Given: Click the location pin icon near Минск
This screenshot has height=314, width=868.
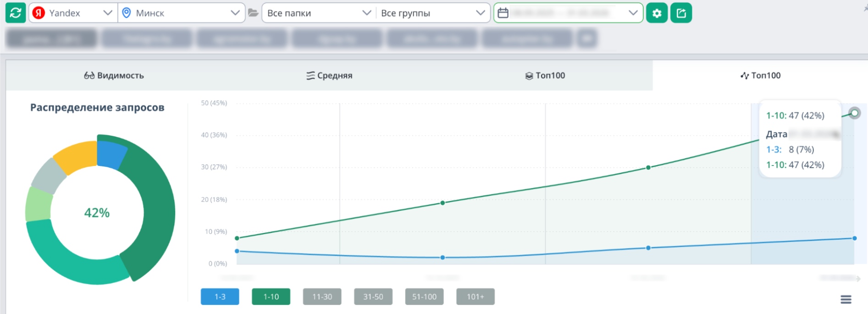Looking at the screenshot, I should point(127,13).
